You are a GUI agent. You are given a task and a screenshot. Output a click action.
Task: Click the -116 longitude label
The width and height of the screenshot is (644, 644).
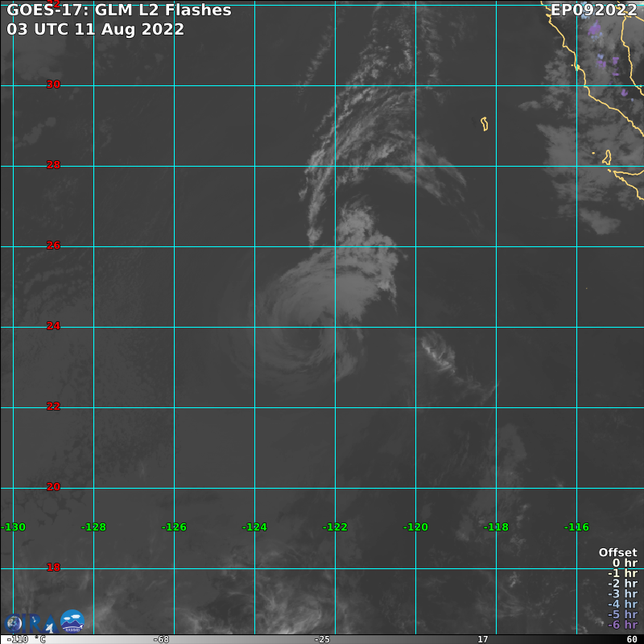[x=576, y=527]
